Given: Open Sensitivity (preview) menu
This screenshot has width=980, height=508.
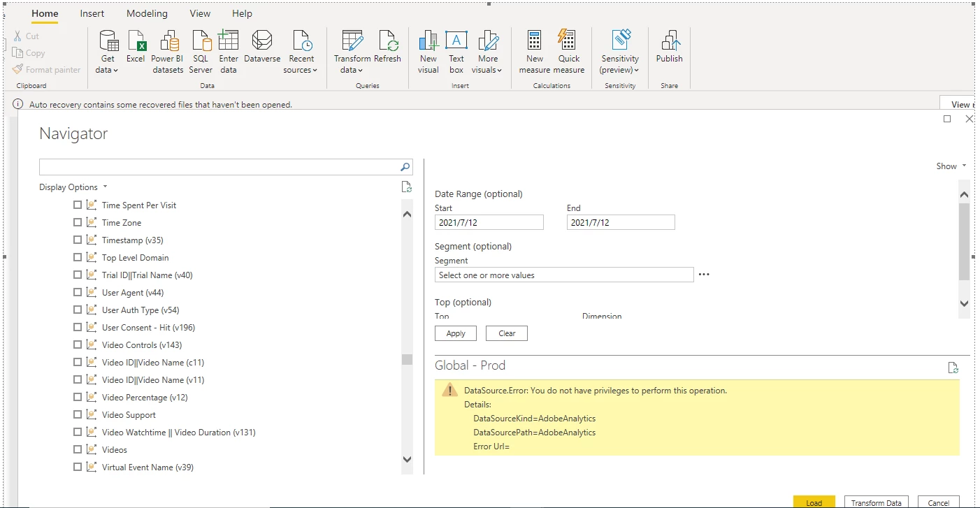Looking at the screenshot, I should click(x=620, y=51).
